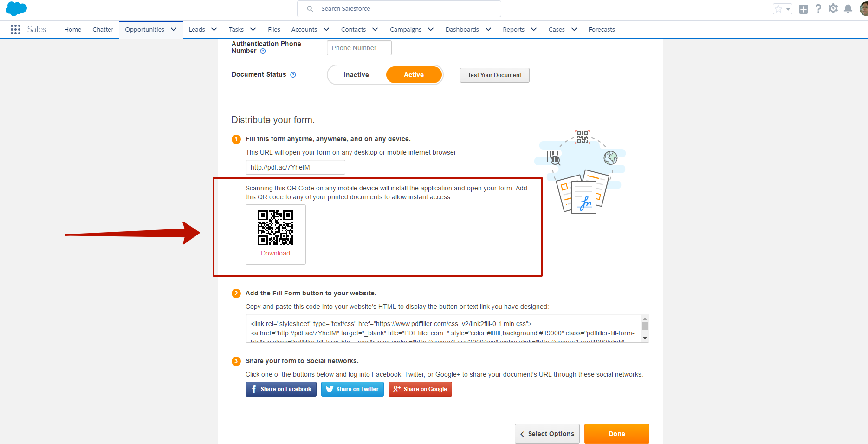Open the App Launcher grid icon
Image resolution: width=868 pixels, height=444 pixels.
point(15,29)
